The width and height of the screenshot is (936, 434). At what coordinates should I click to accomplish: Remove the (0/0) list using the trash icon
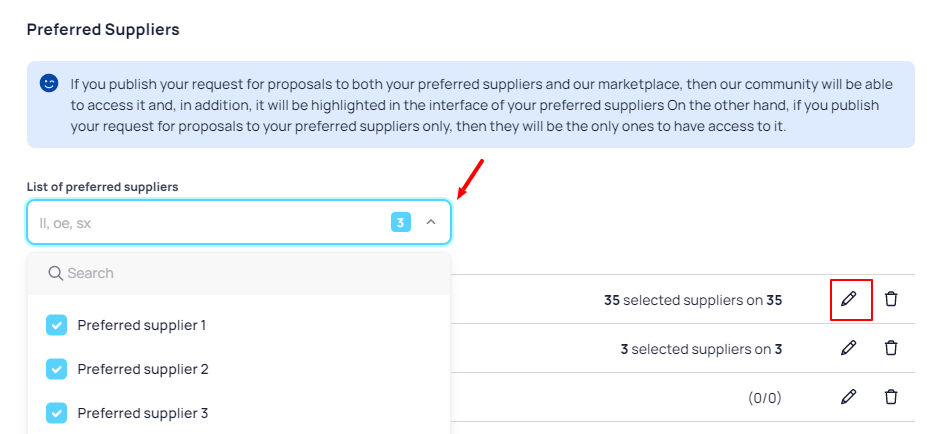pyautogui.click(x=891, y=397)
